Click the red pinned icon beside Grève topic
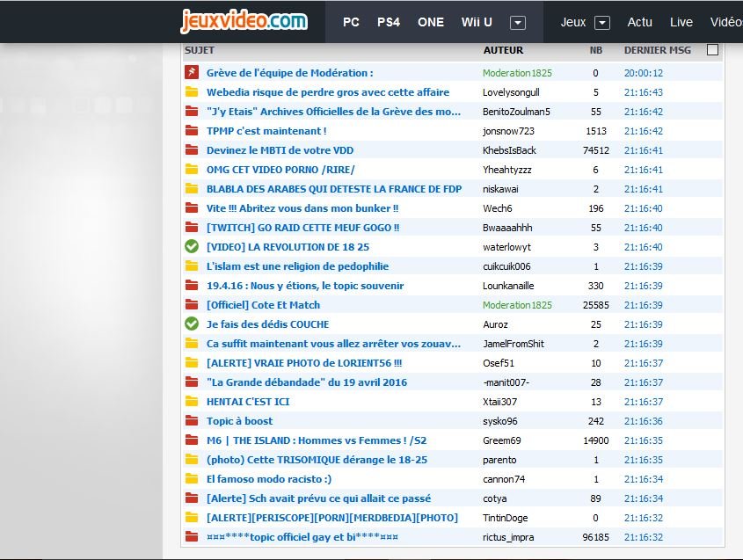The image size is (743, 560). click(192, 73)
